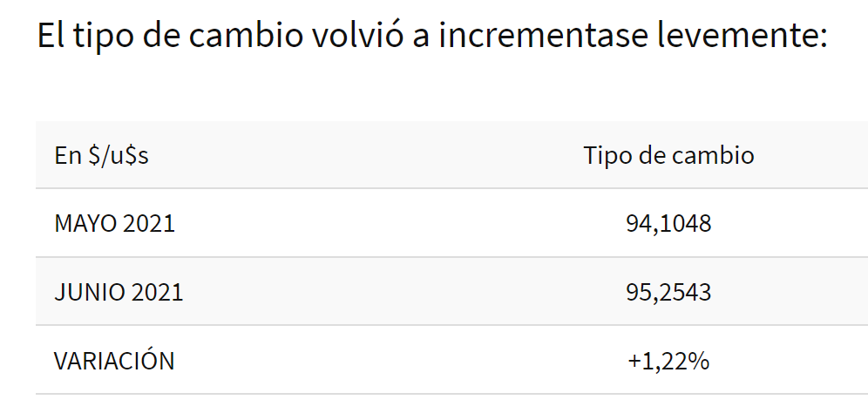Click the word "Tipo" in the column header
The height and width of the screenshot is (420, 868).
pyautogui.click(x=606, y=156)
